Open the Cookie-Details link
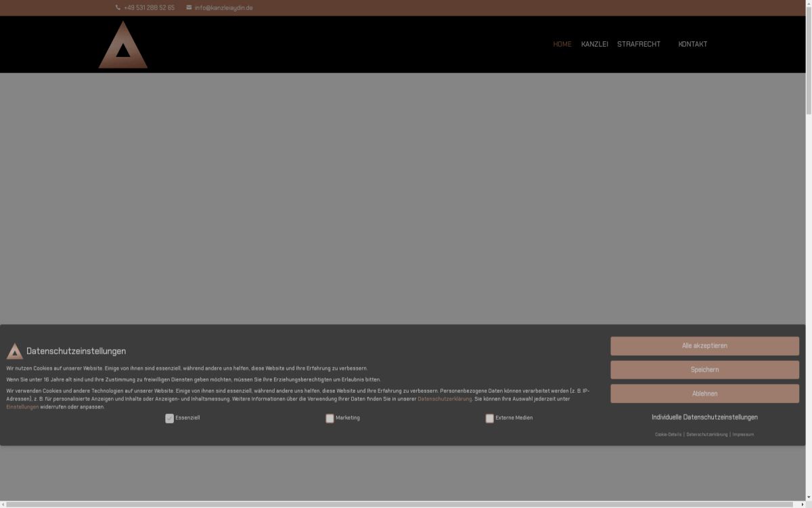The width and height of the screenshot is (812, 508). click(x=668, y=434)
